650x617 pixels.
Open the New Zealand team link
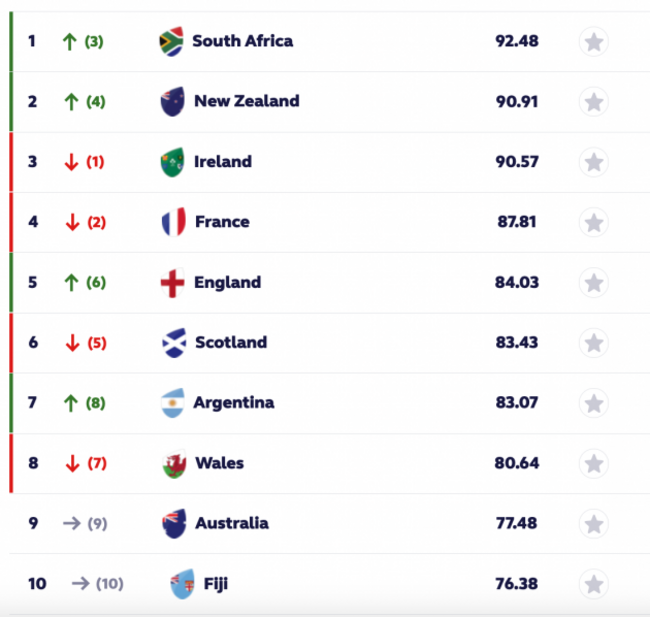246,101
